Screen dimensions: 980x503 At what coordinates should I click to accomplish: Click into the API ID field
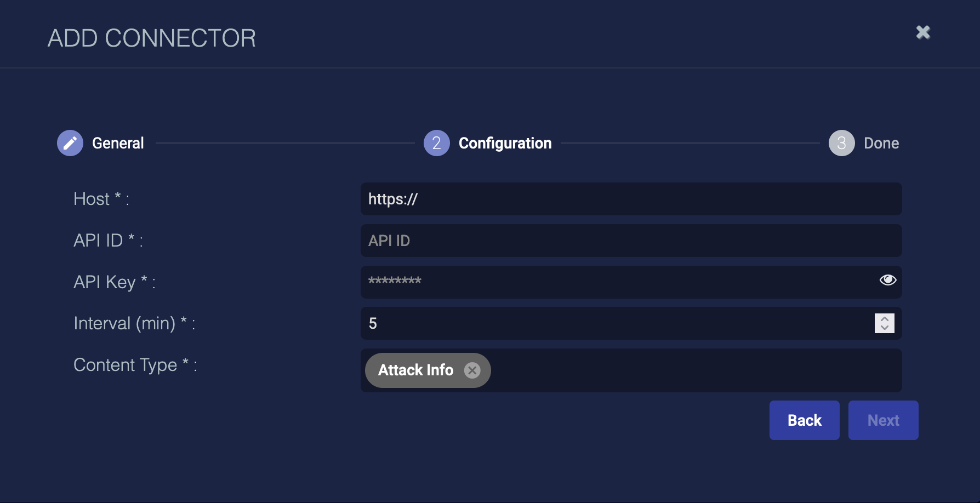(x=631, y=241)
